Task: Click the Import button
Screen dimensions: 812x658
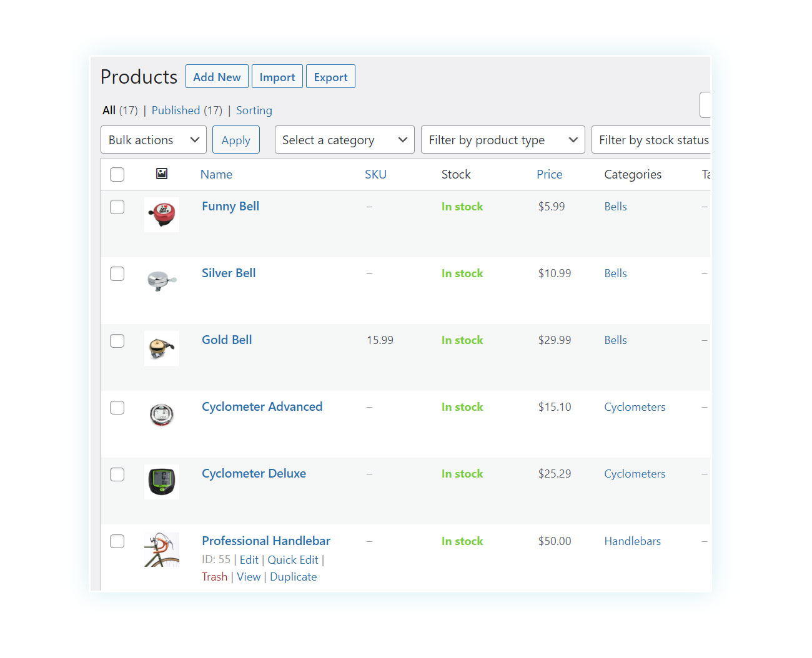Action: [277, 77]
